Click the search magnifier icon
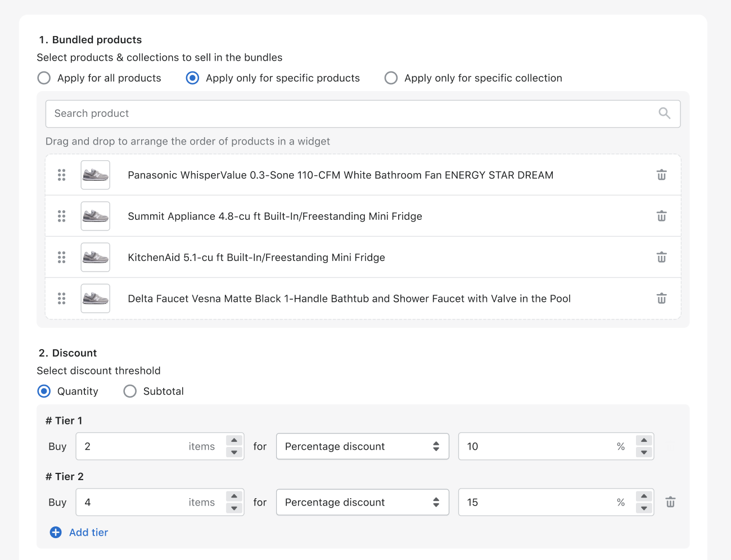This screenshot has width=731, height=560. click(x=665, y=113)
